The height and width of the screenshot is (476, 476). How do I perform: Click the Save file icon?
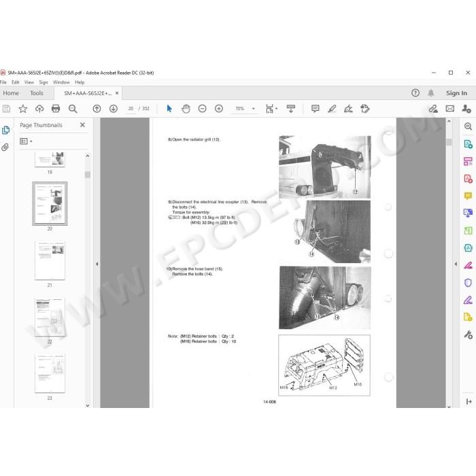[x=6, y=109]
